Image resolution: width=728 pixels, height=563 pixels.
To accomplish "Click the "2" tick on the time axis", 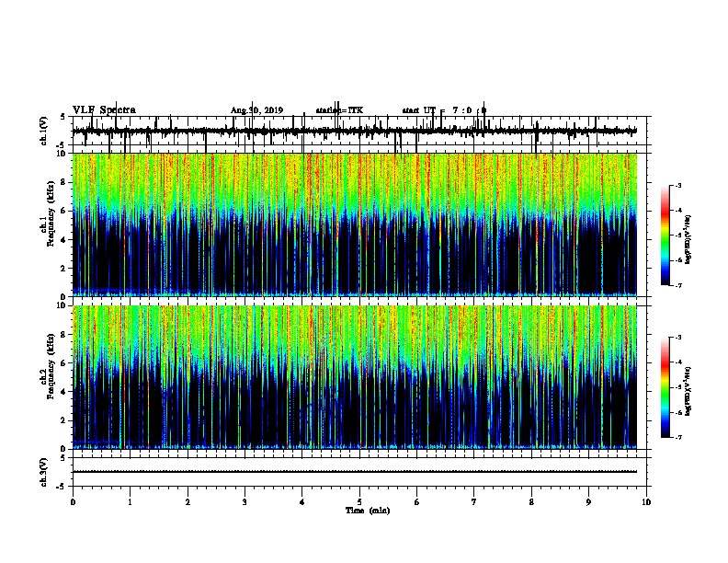I will tap(188, 501).
